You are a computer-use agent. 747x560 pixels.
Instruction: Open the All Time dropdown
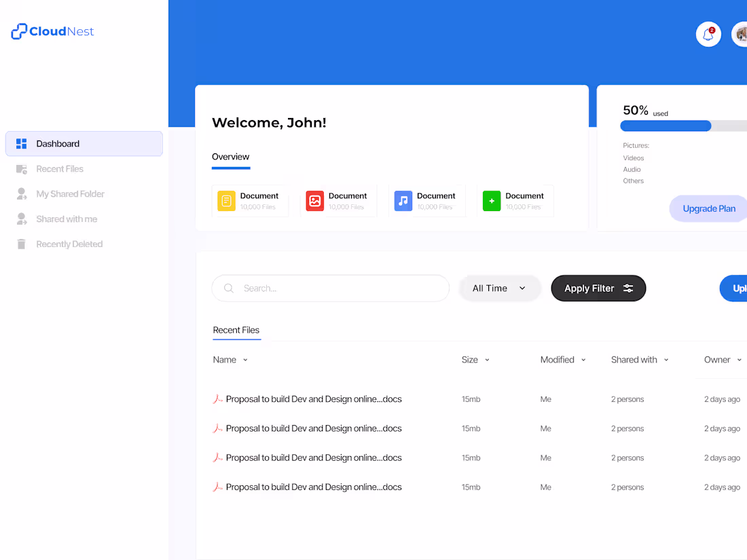click(x=500, y=288)
